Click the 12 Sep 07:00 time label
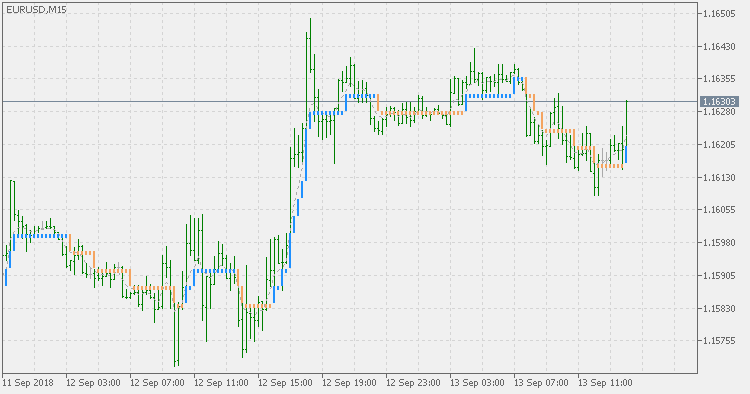The width and height of the screenshot is (750, 394). point(157,383)
